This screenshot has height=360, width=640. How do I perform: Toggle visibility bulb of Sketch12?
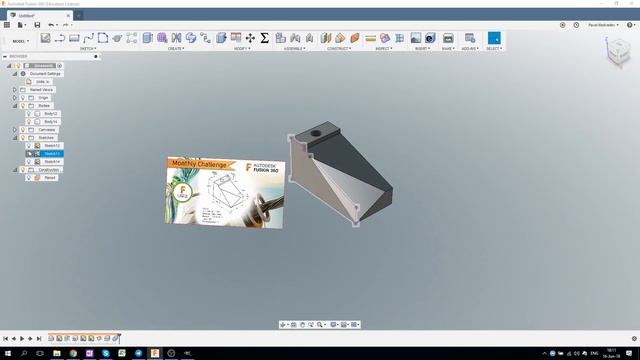click(x=29, y=146)
